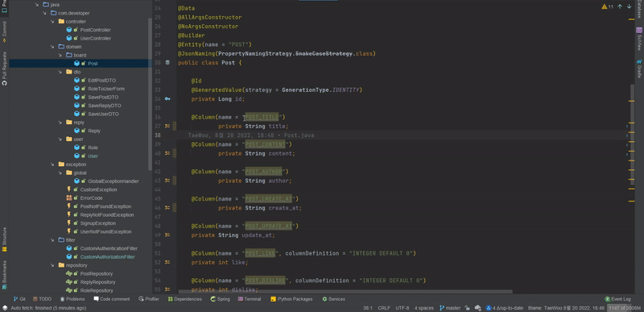Open GlobalExceptionHandler in the project tree
The width and height of the screenshot is (644, 312).
pos(113,181)
